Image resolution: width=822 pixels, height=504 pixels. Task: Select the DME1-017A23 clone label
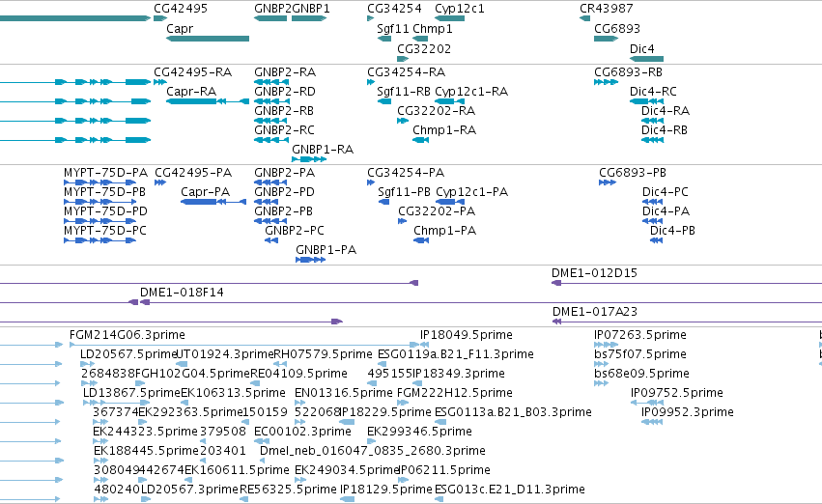coord(594,312)
